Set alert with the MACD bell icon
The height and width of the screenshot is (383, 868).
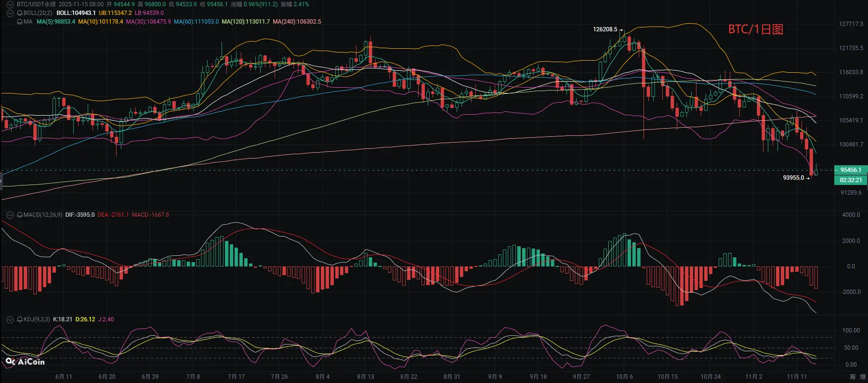click(x=20, y=215)
